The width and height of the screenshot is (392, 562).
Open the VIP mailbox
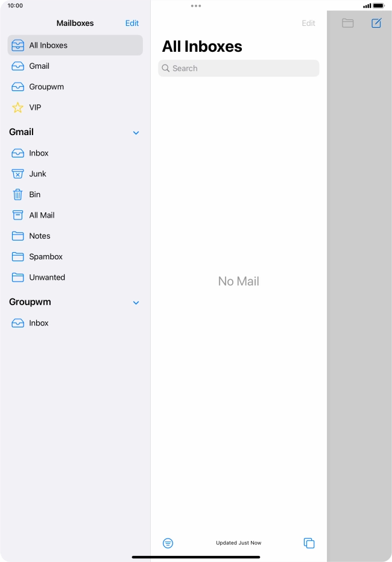[x=75, y=107]
